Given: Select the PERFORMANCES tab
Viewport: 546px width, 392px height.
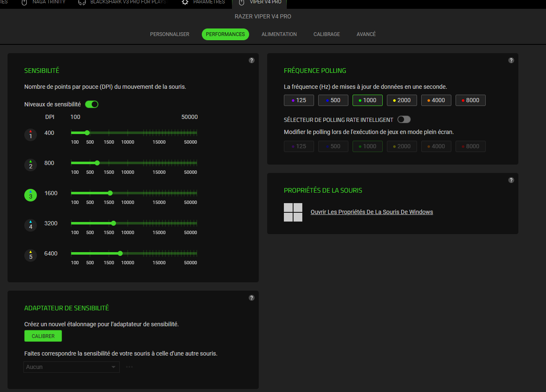Looking at the screenshot, I should point(225,34).
